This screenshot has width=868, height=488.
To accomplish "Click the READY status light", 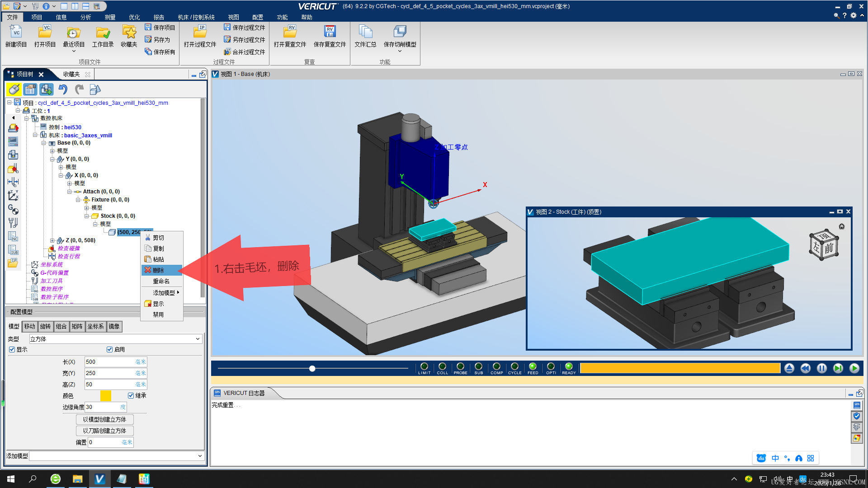I will click(569, 366).
